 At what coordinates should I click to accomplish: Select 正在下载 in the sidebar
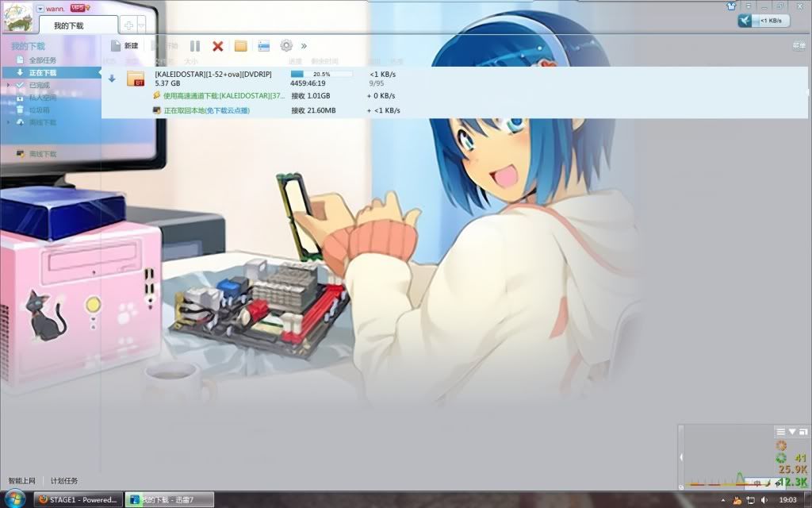pyautogui.click(x=51, y=72)
